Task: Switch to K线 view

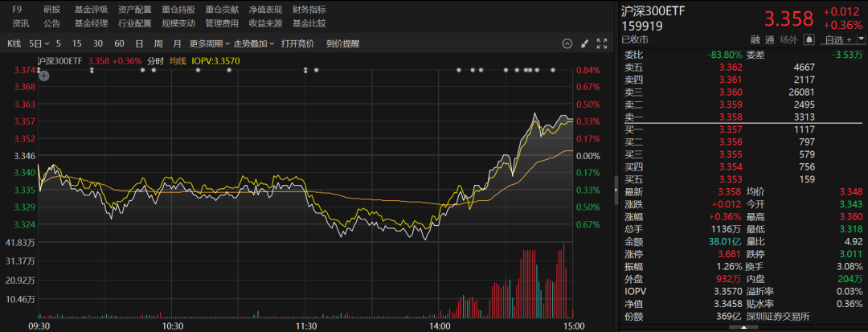Action: click(x=15, y=43)
